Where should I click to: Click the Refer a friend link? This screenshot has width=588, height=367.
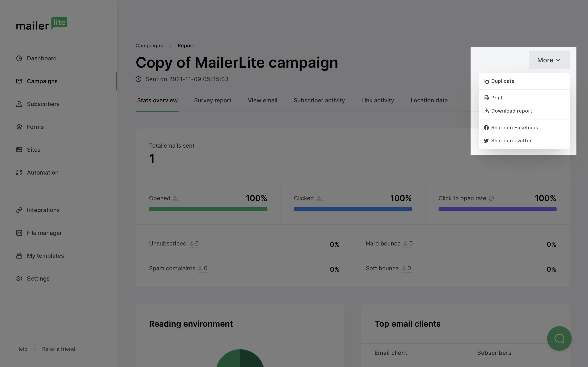point(59,349)
